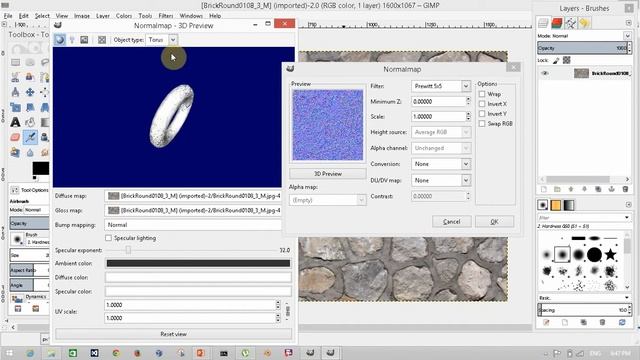The height and width of the screenshot is (360, 640).
Task: Click delete layer trash icon
Action: [x=625, y=189]
